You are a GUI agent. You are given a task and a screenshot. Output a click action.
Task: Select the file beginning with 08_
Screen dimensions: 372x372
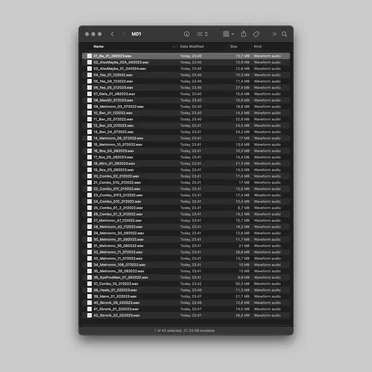click(x=186, y=100)
